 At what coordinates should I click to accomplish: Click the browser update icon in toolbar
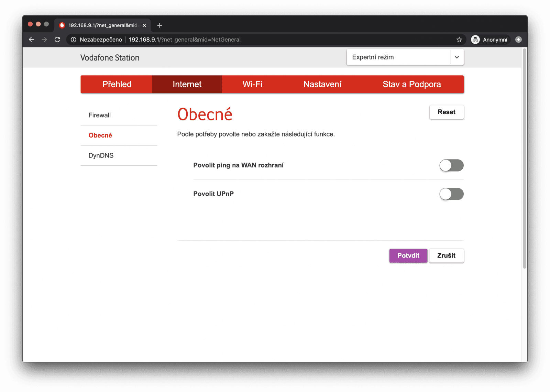tap(518, 40)
